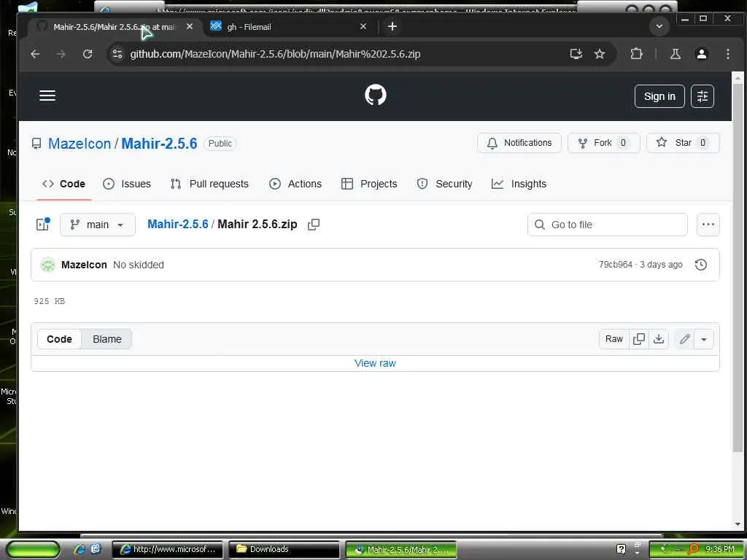Viewport: 747px width, 560px height.
Task: Click the help question-mark tray icon
Action: tap(621, 550)
